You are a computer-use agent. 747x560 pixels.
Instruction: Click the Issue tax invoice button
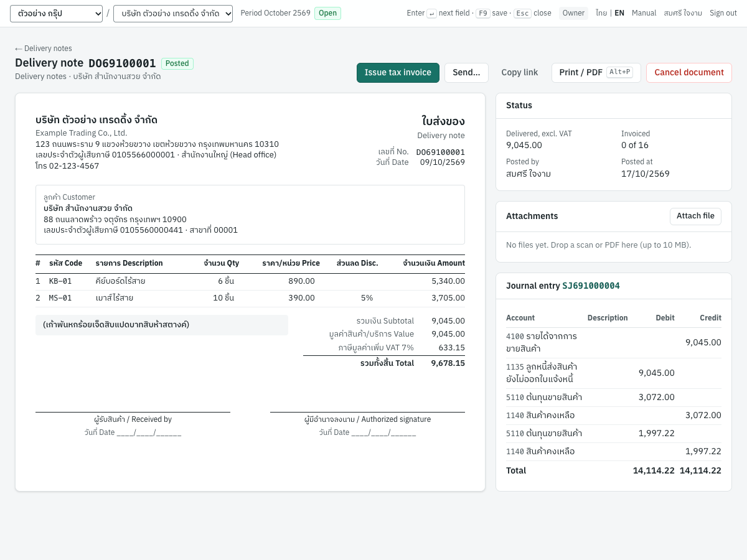[398, 73]
